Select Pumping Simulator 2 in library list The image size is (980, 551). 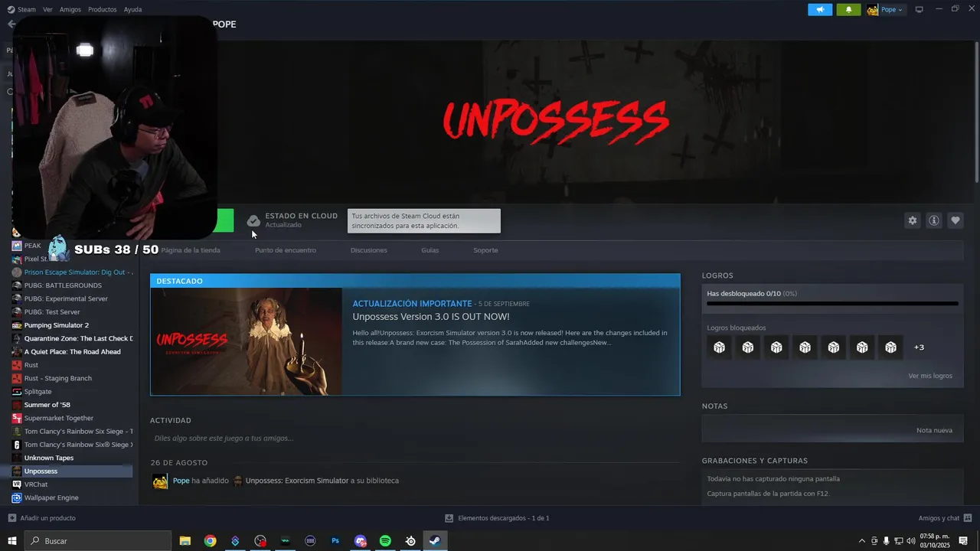57,325
